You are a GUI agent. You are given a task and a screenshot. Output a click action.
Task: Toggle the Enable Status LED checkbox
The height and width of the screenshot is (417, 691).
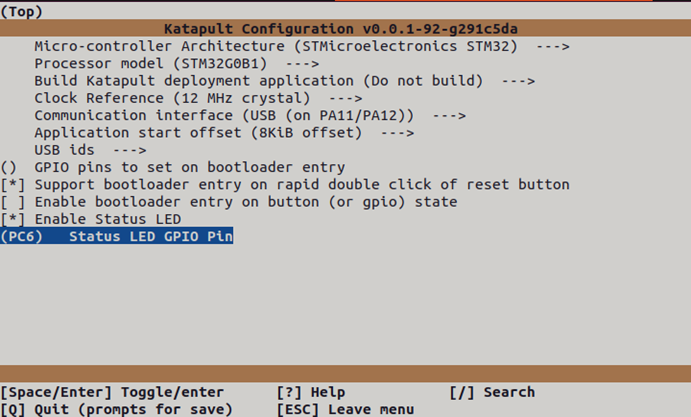pos(14,219)
